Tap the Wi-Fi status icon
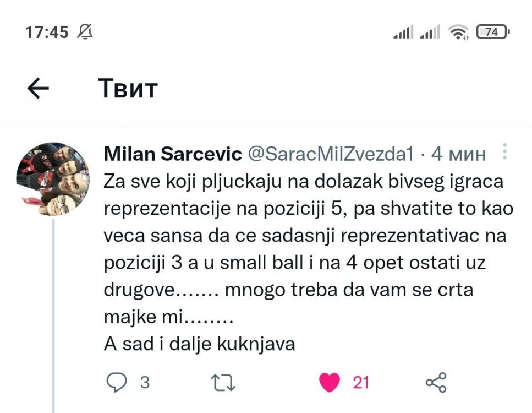This screenshot has width=532, height=413. [x=458, y=32]
